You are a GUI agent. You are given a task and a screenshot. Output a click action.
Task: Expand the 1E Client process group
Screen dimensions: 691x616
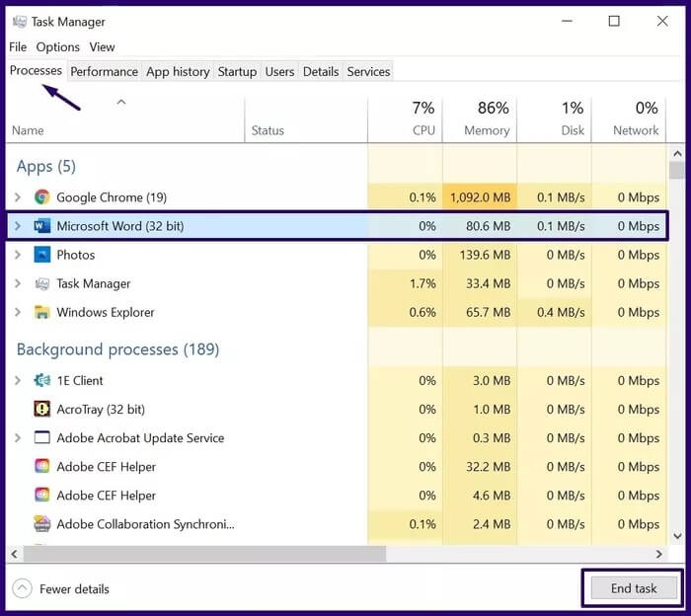pos(18,380)
